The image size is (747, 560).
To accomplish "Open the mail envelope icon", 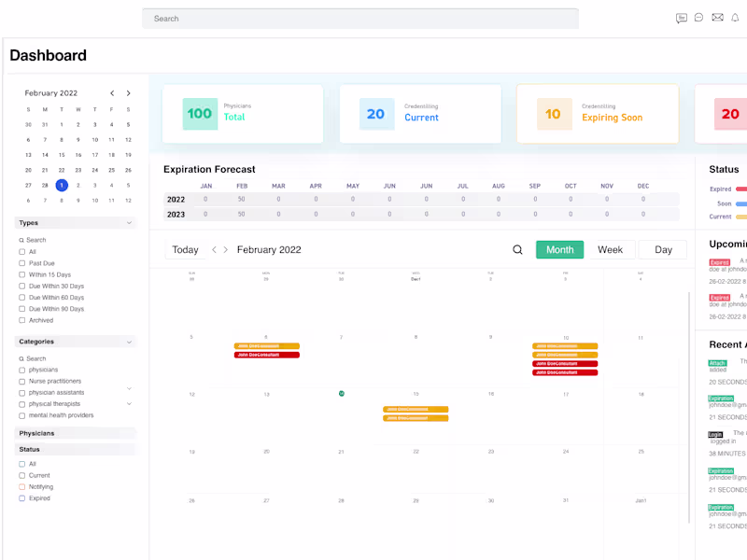I will click(x=717, y=18).
